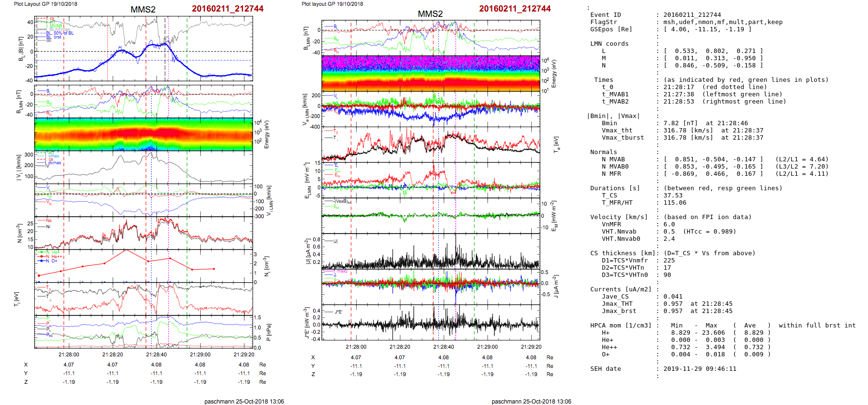868x405 pixels.
Task: Click the 'HPCA mom [1/cm3]' header
Action: tap(621, 326)
